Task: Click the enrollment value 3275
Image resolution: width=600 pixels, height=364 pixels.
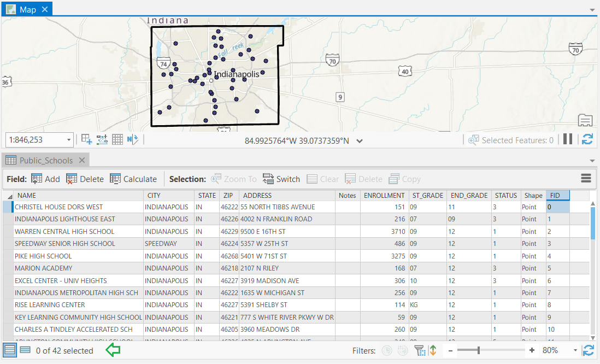Action: 398,256
